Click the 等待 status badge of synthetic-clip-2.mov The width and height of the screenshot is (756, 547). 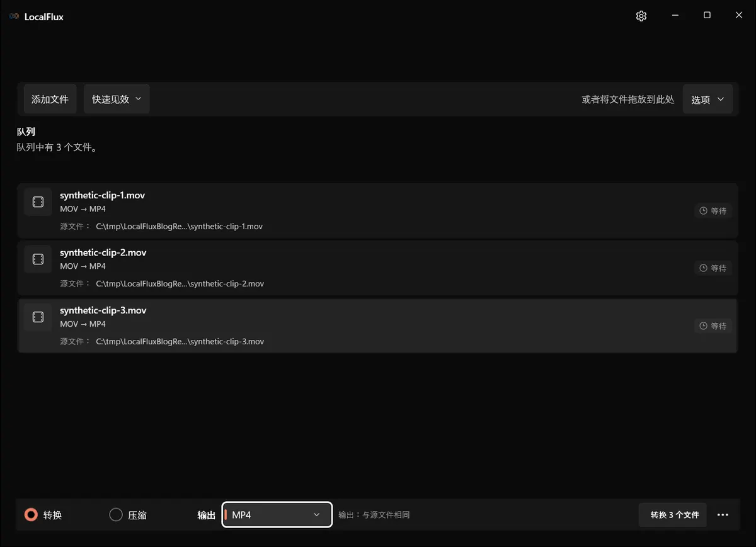pos(713,268)
